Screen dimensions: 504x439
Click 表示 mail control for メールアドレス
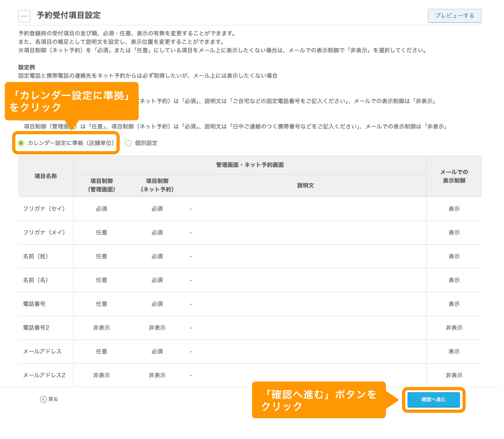454,352
